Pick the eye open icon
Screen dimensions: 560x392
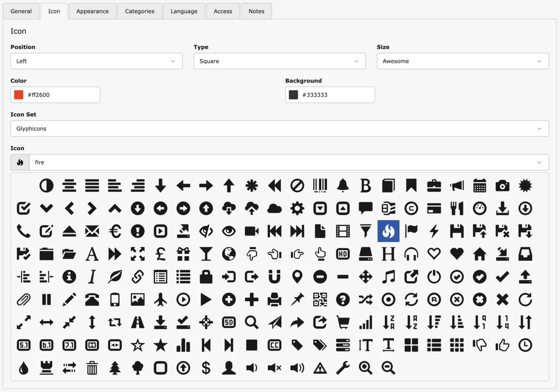(229, 231)
